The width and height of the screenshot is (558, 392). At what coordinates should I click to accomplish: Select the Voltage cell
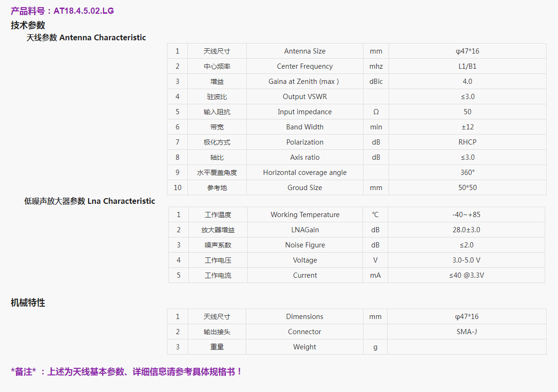[x=305, y=260]
